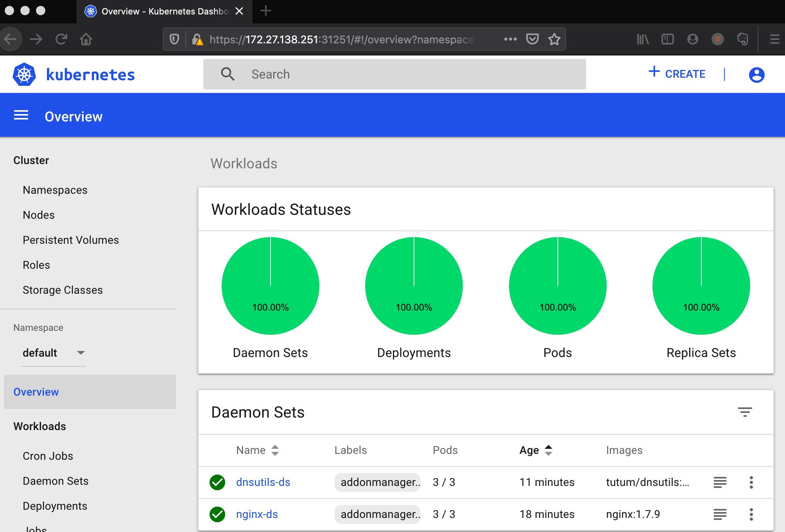Click 'tutum/dnsutils:...' image text
Screen dimensions: 785x532
647,482
